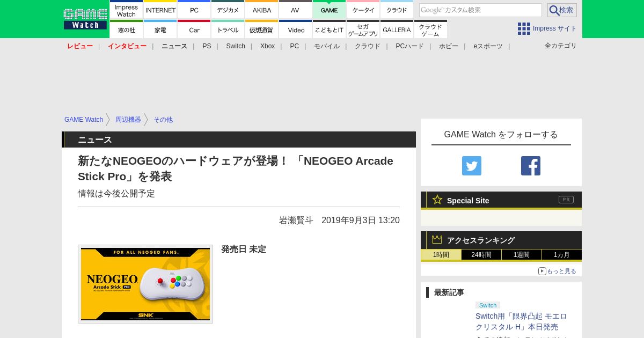Open the 全カテゴリ link
This screenshot has width=644, height=338.
click(561, 46)
